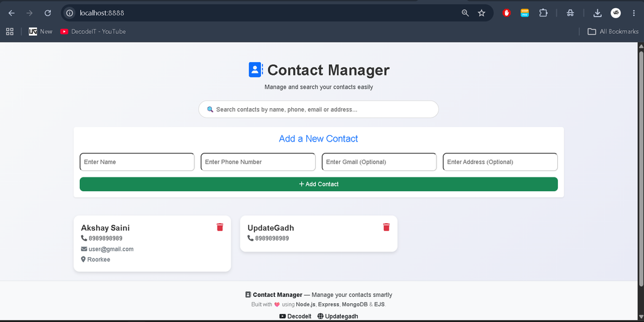Click UpdateGadh's phone number 8989898989
The image size is (644, 322).
click(x=272, y=238)
